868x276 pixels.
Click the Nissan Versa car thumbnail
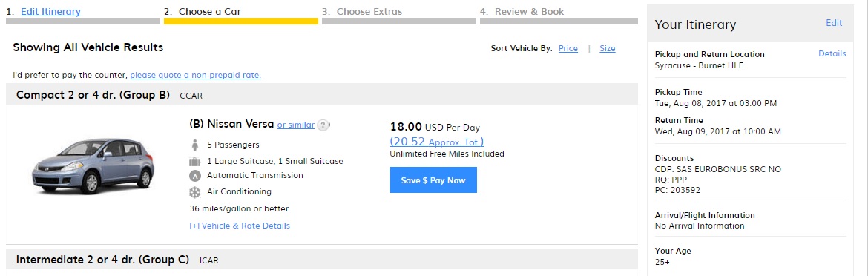click(93, 166)
